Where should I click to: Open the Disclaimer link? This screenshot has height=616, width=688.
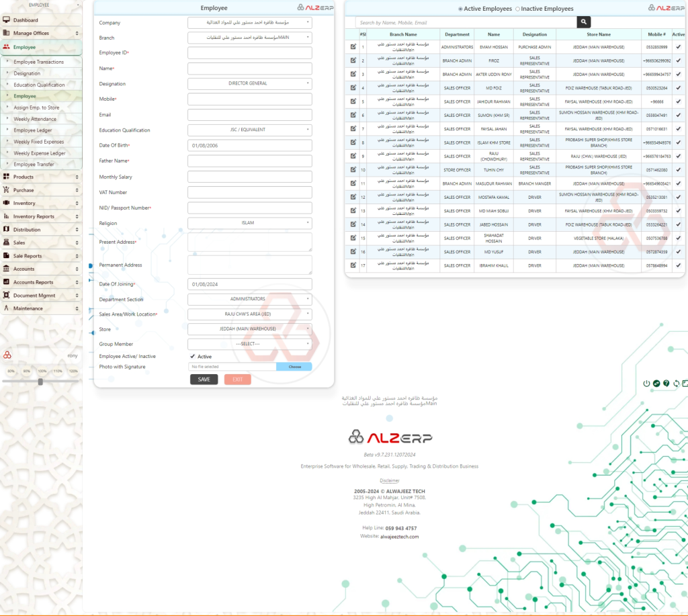click(x=390, y=480)
